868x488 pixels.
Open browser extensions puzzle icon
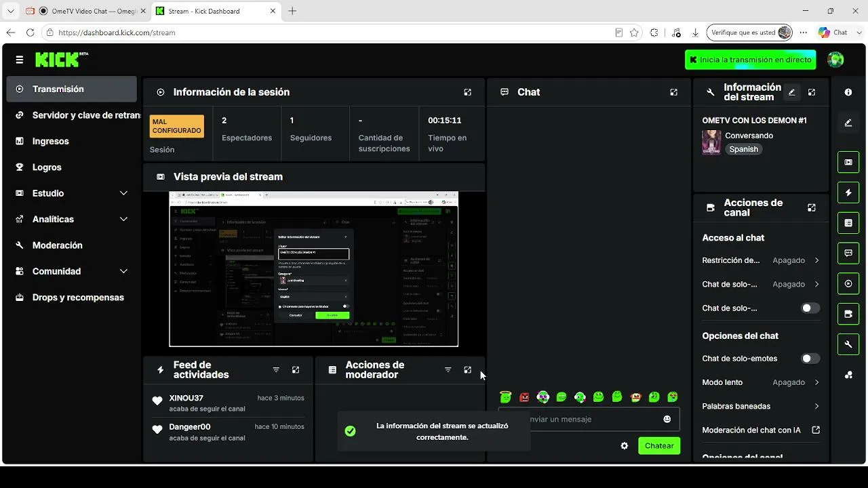pos(654,33)
